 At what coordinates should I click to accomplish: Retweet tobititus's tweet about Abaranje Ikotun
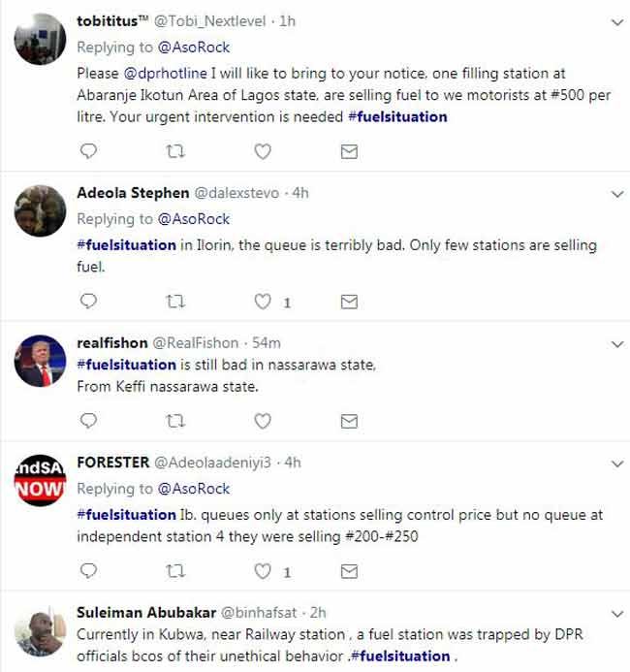(175, 151)
